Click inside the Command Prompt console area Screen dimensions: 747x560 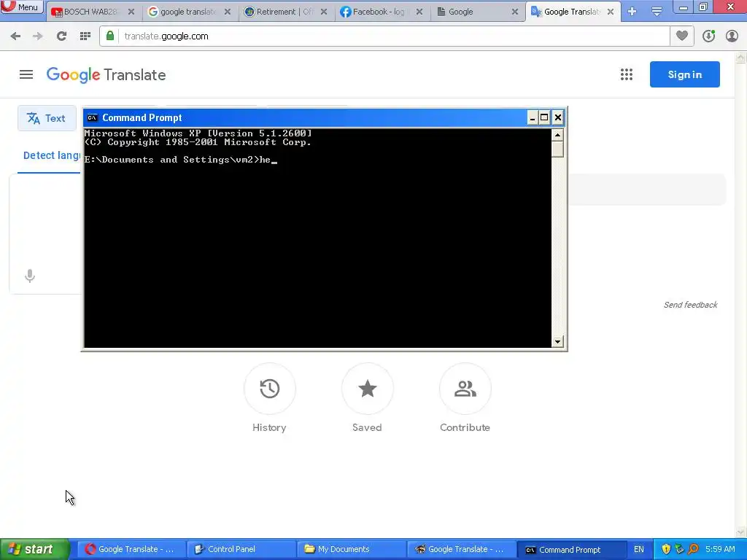(318, 238)
